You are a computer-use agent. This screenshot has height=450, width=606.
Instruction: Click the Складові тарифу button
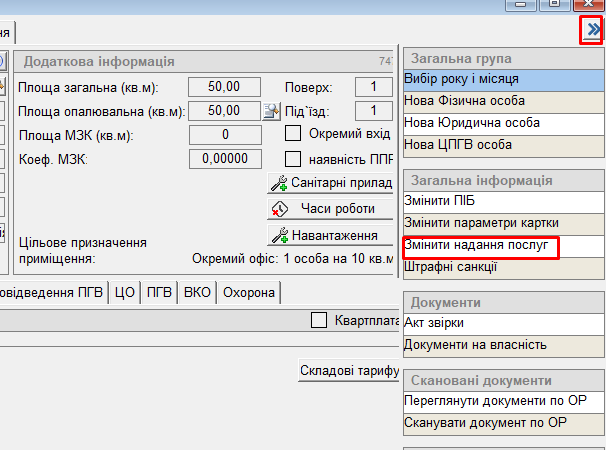pyautogui.click(x=348, y=372)
